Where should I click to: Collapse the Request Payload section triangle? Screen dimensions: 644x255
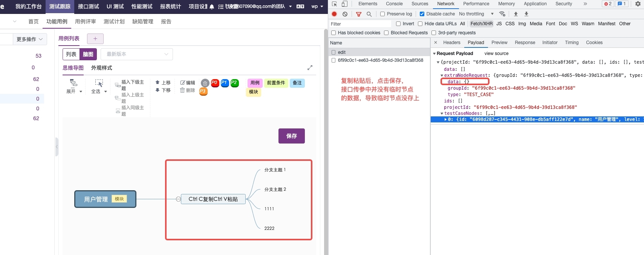pos(434,54)
